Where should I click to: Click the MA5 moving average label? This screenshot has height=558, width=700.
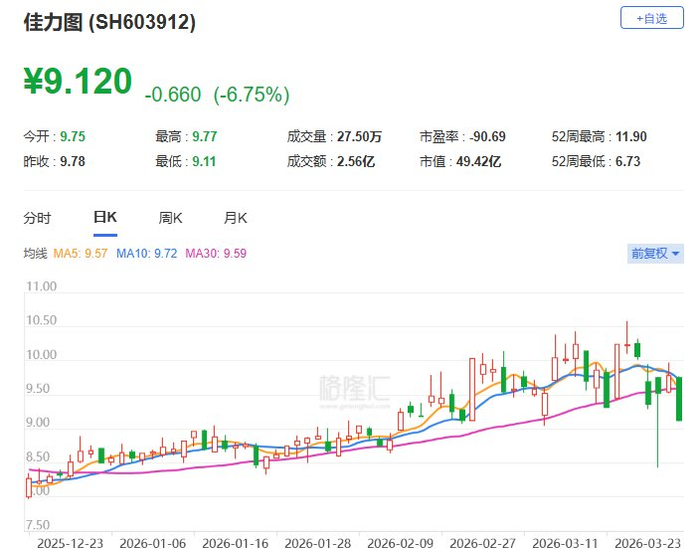80,254
